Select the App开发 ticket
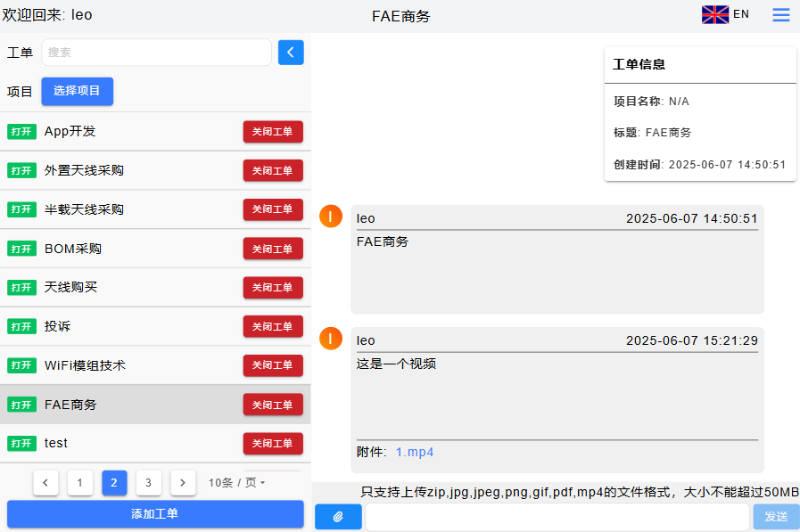Screen dimensions: 800x532 (x=70, y=131)
